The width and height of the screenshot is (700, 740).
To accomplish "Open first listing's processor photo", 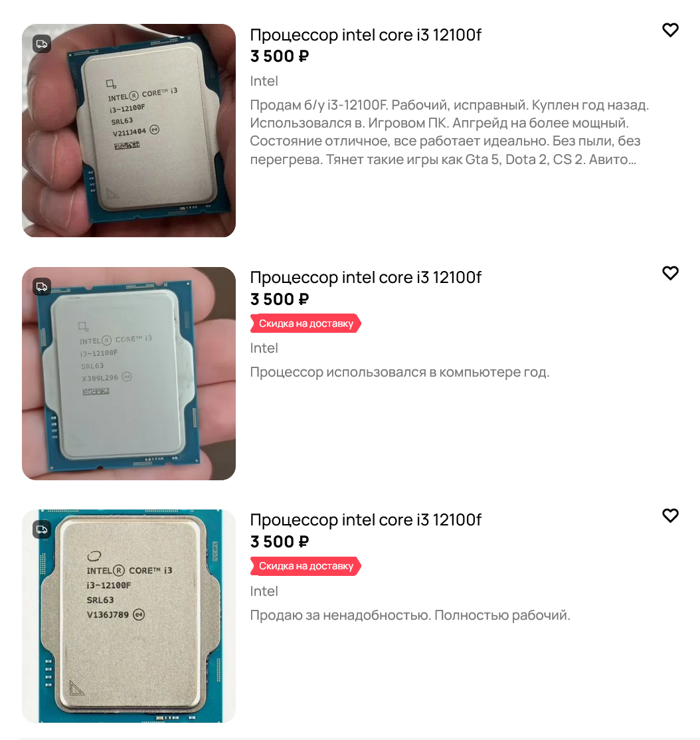I will 129,131.
